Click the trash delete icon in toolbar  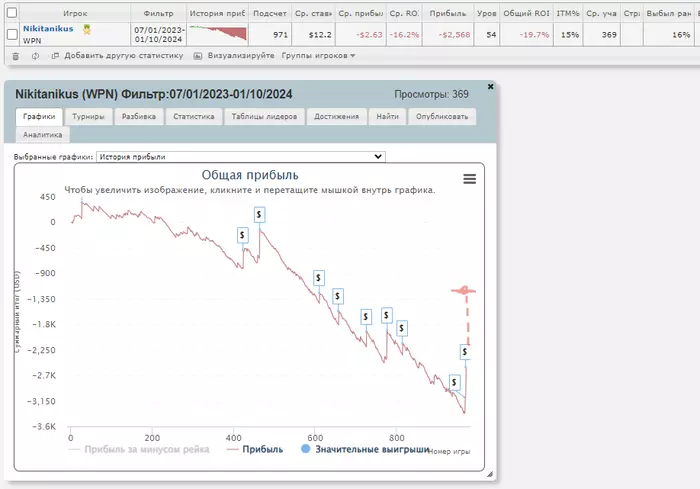coord(16,56)
